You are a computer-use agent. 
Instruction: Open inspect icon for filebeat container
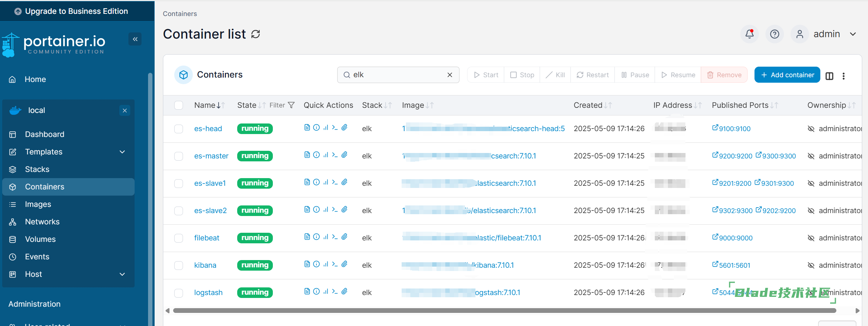316,236
